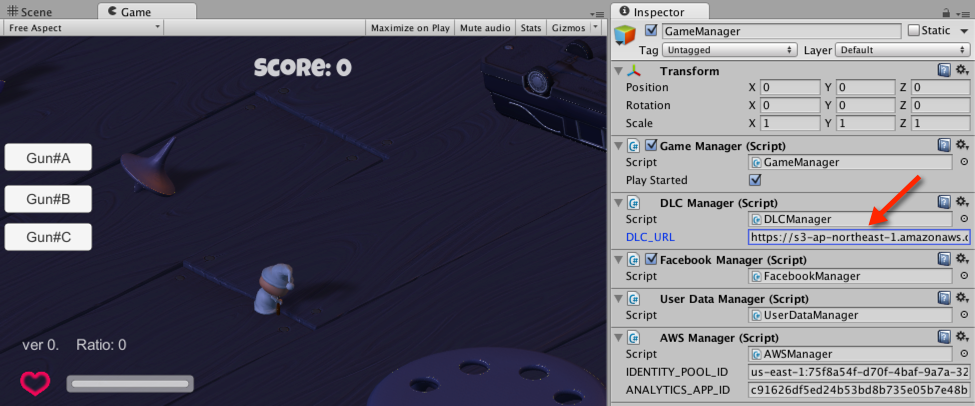
Task: Toggle Mute audio in Game view
Action: (x=485, y=27)
